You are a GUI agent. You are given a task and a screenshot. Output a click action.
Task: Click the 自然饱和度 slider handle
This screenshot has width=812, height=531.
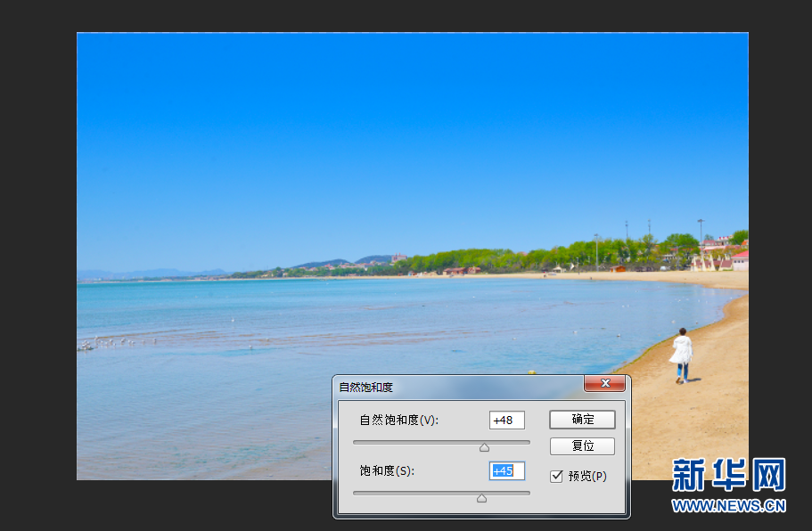[484, 447]
